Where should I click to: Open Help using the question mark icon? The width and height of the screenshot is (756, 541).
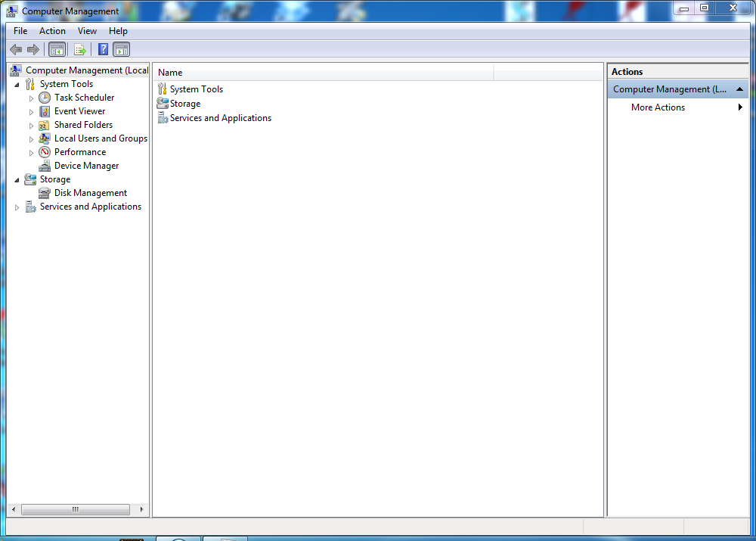(x=103, y=49)
